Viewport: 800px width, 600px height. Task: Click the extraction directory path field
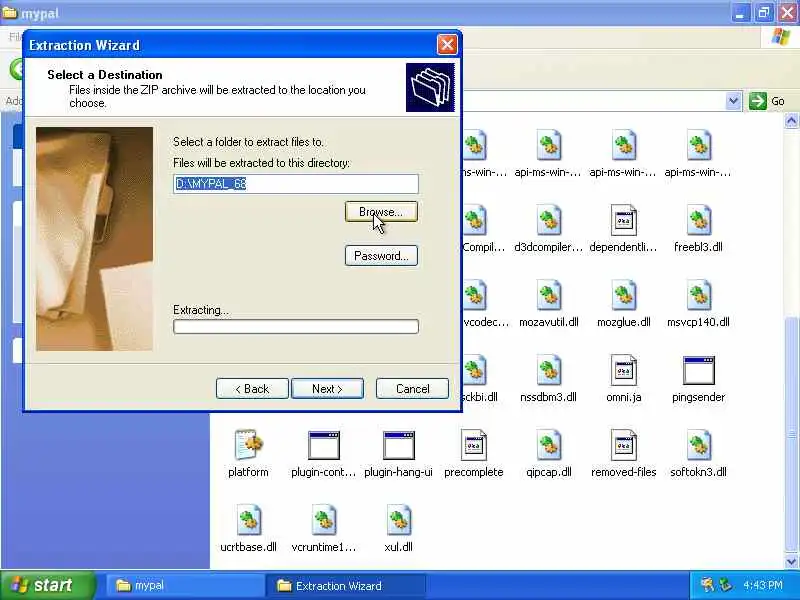[296, 184]
